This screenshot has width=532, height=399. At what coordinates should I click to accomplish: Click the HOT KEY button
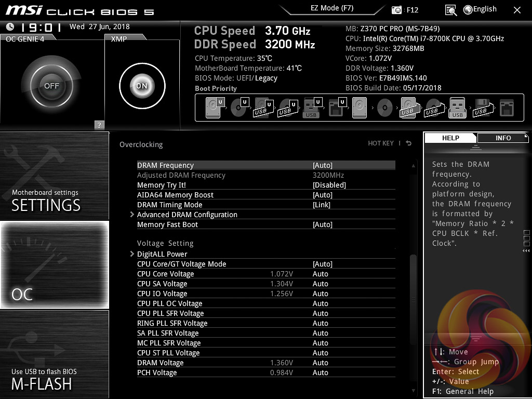[381, 143]
